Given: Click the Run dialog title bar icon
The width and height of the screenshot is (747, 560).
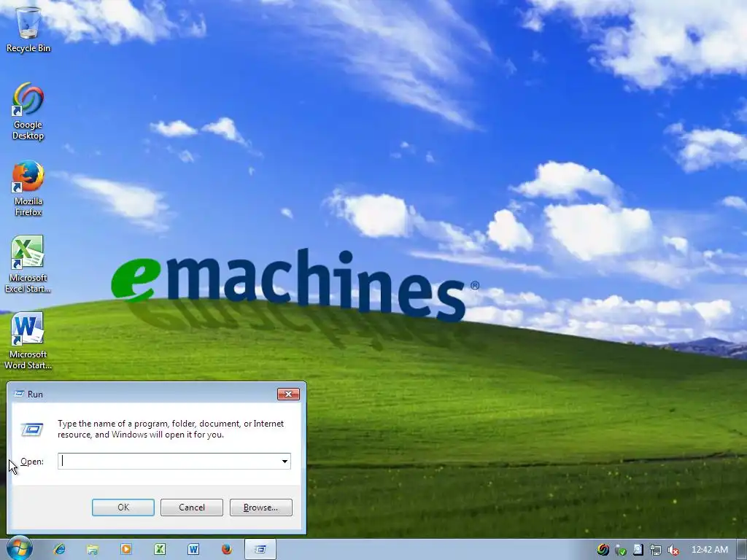Looking at the screenshot, I should 19,394.
